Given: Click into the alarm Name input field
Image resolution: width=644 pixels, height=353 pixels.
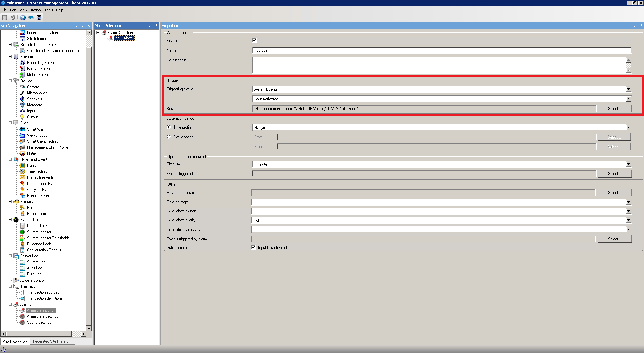Looking at the screenshot, I should click(x=441, y=50).
